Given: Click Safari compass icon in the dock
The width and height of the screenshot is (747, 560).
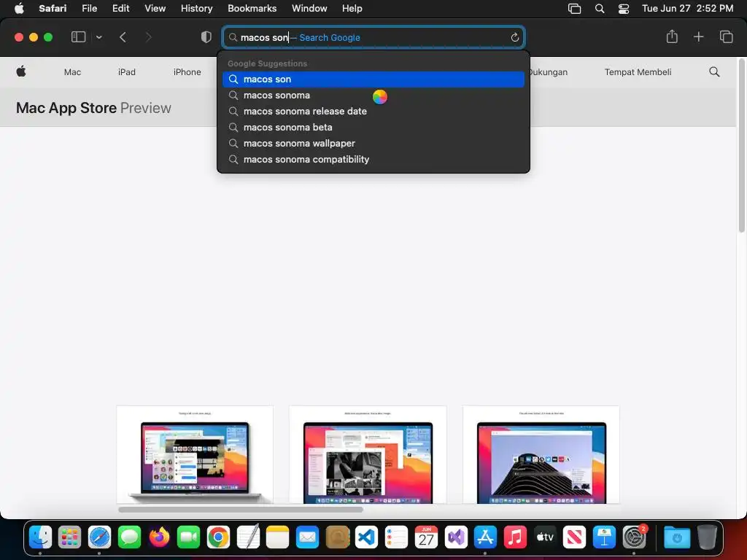Looking at the screenshot, I should click(x=99, y=537).
